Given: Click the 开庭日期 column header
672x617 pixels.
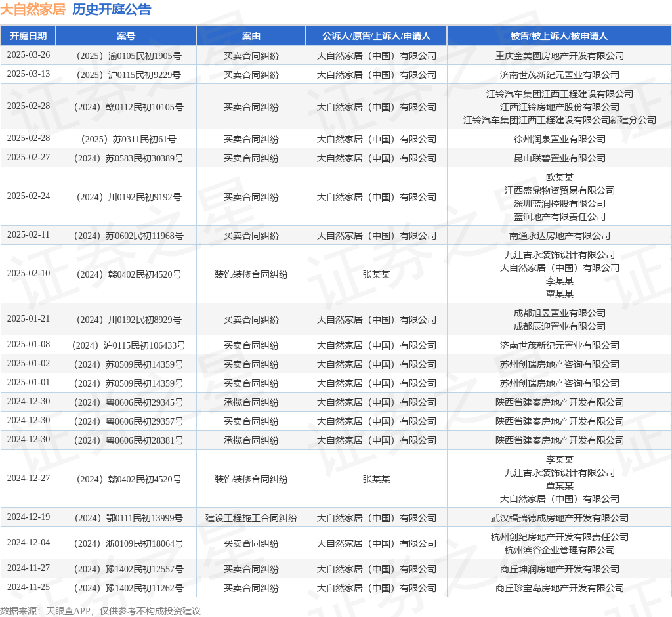Looking at the screenshot, I should tap(28, 36).
